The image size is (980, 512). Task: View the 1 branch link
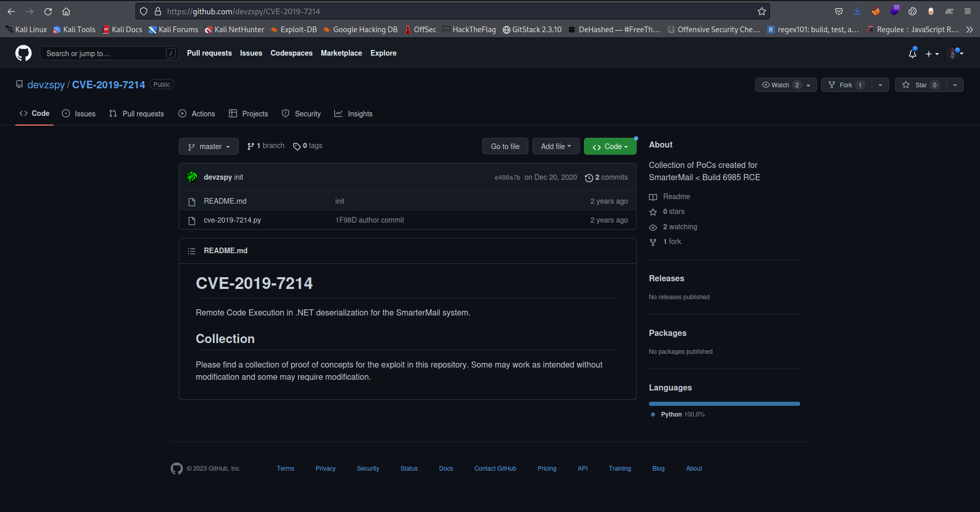click(x=266, y=146)
